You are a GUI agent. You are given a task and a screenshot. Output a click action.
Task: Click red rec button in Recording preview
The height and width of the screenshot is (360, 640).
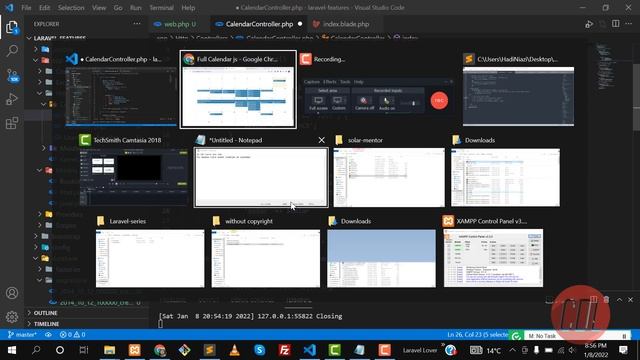(x=439, y=100)
